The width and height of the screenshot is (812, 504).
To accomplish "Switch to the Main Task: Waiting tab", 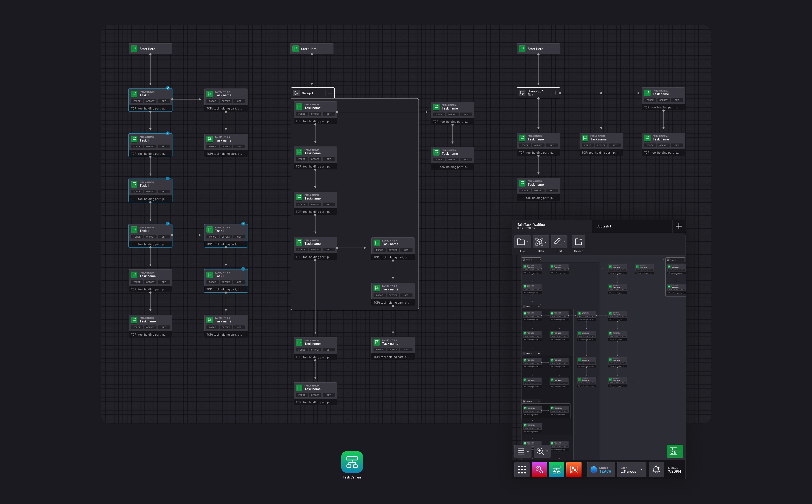I will (552, 226).
